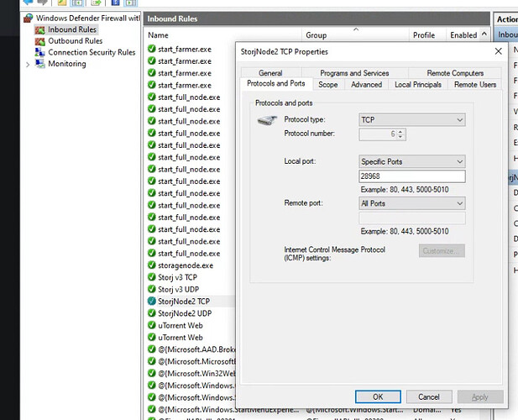Click the first uTorrent Web rule icon
This screenshot has height=420, width=518.
point(152,325)
